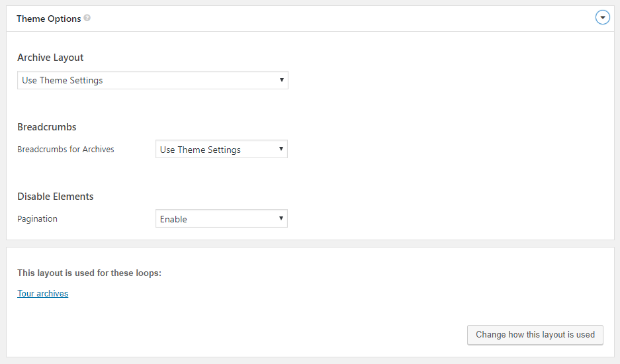620x364 pixels.
Task: Click the Disable Elements heading
Action: click(x=56, y=197)
